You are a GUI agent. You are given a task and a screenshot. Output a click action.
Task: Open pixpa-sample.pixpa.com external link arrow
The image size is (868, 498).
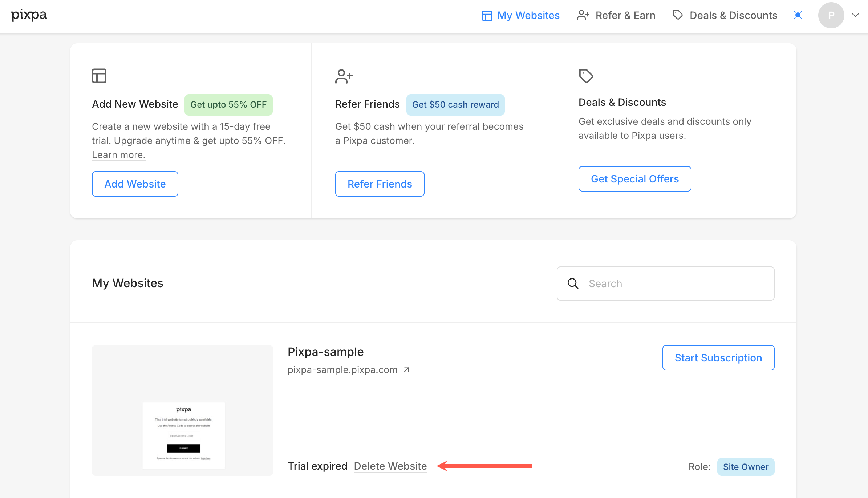coord(406,370)
